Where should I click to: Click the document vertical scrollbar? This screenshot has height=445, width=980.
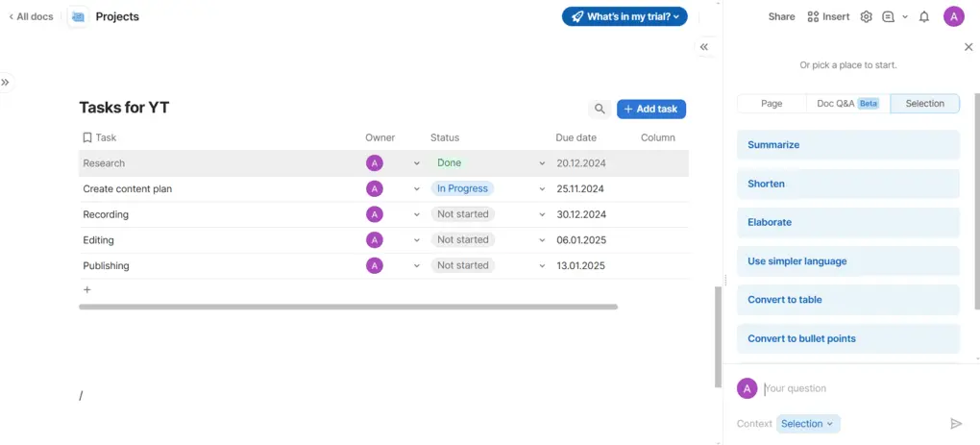[718, 337]
